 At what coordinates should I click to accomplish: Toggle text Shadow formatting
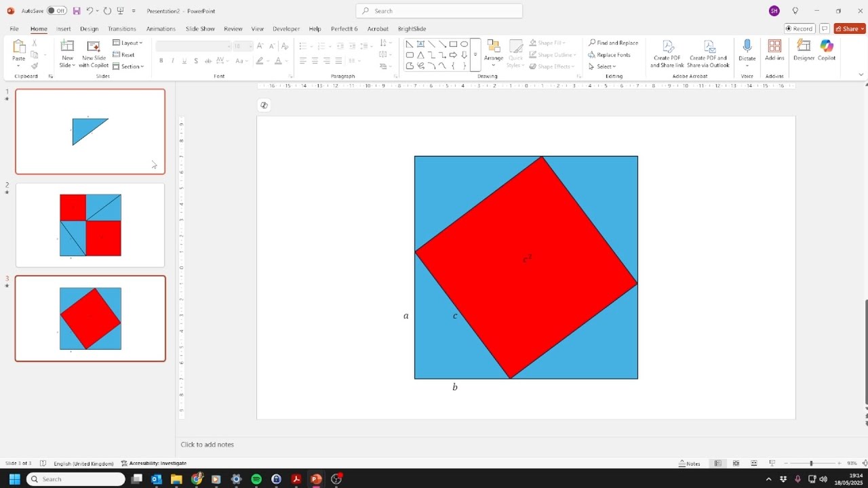[x=196, y=61]
